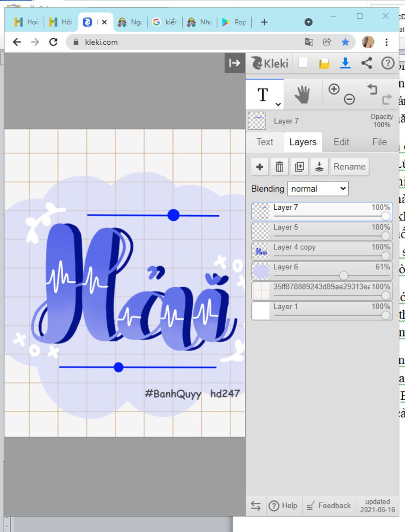Flip the interface side with swap arrows icon
This screenshot has height=532, width=405.
point(256,505)
